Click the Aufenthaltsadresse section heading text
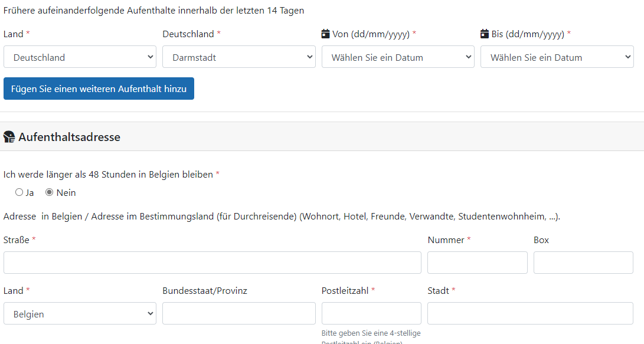Viewport: 644px width, 344px height. (x=69, y=137)
